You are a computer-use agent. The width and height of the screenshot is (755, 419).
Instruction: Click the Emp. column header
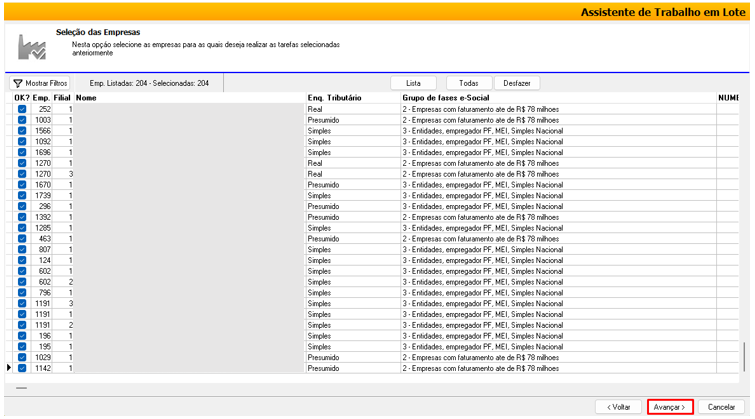41,98
